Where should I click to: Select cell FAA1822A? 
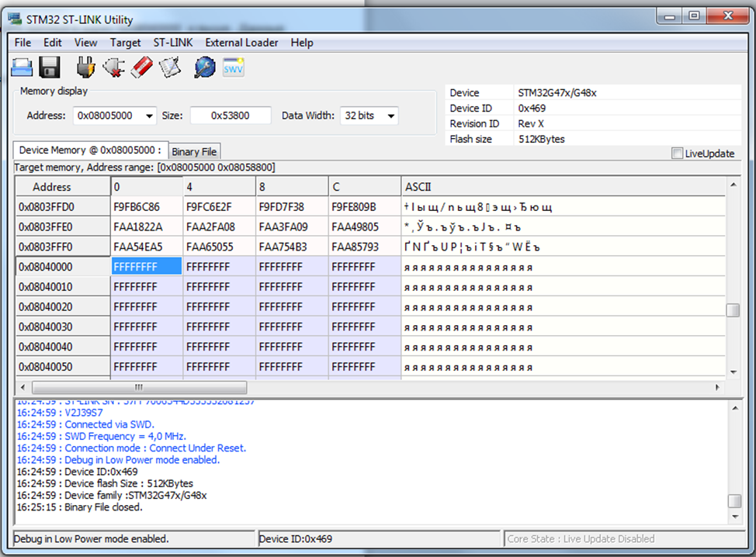click(x=147, y=227)
